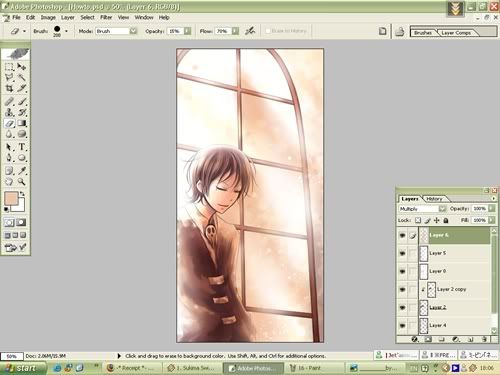Open the Opacity slider arrow in options bar
The height and width of the screenshot is (375, 500).
pos(188,31)
